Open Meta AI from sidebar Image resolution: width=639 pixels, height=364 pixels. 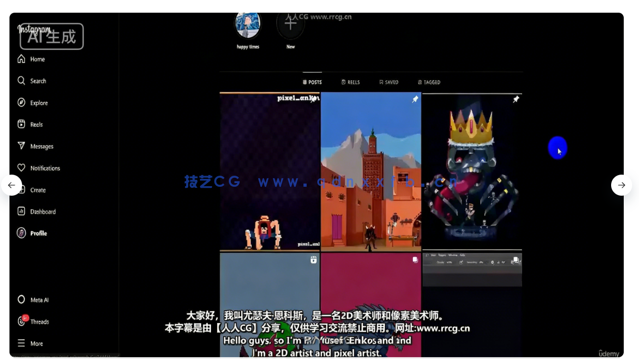22,300
